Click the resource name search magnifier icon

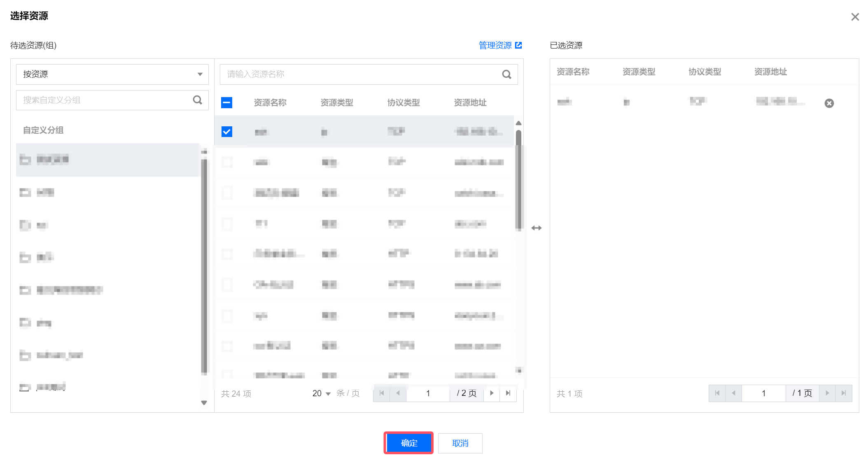point(506,74)
